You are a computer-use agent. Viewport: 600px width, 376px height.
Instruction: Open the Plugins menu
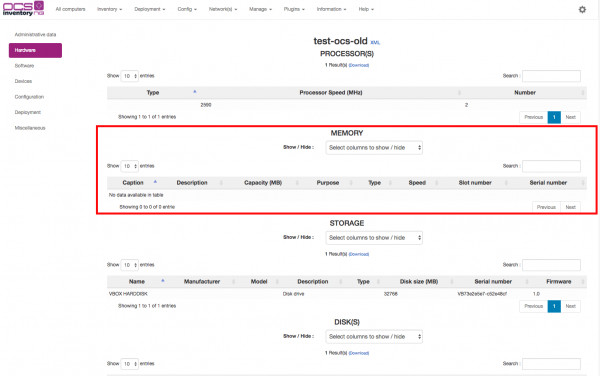pyautogui.click(x=294, y=9)
